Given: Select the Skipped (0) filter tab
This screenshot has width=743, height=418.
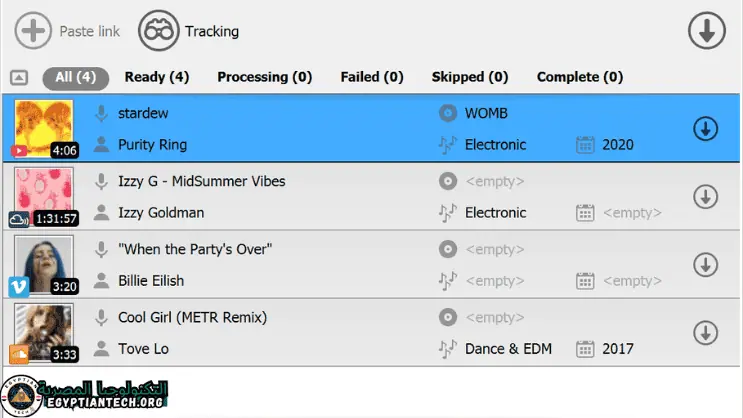Looking at the screenshot, I should [x=469, y=77].
